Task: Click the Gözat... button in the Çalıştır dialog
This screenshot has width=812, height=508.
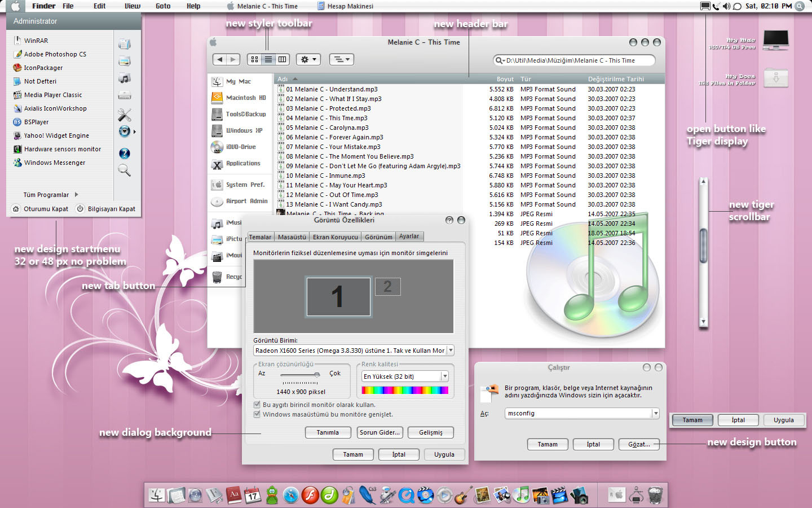Action: [x=639, y=444]
